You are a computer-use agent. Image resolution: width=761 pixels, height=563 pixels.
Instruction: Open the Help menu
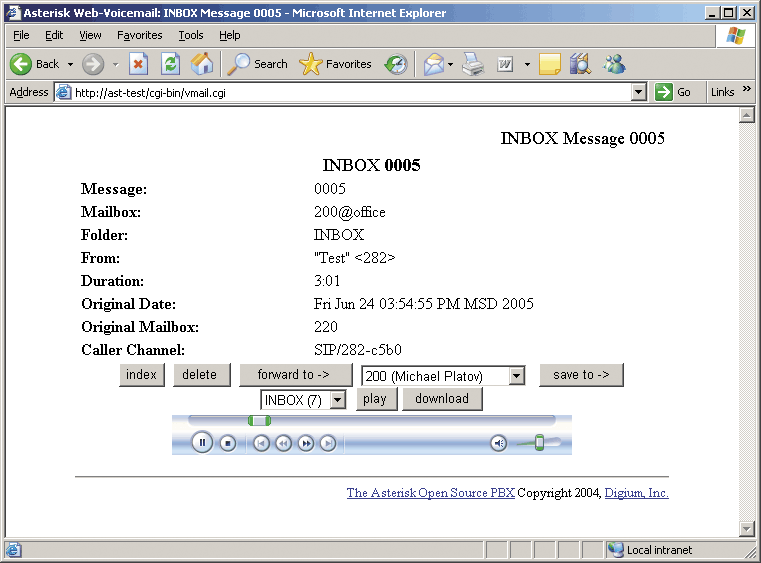(x=230, y=35)
